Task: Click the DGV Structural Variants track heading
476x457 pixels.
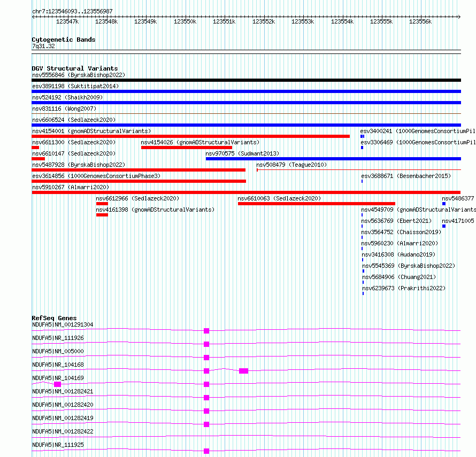Action: coord(75,68)
